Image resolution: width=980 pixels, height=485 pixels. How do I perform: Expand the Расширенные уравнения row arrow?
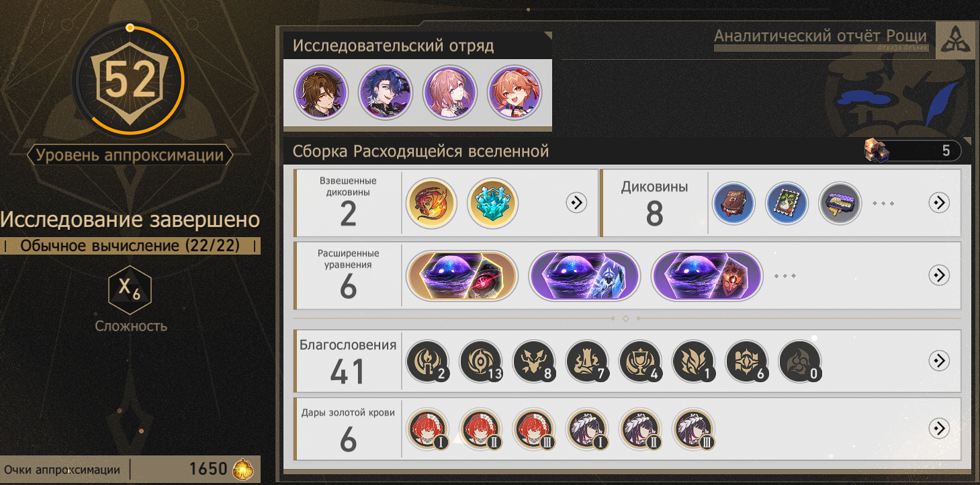pos(938,275)
